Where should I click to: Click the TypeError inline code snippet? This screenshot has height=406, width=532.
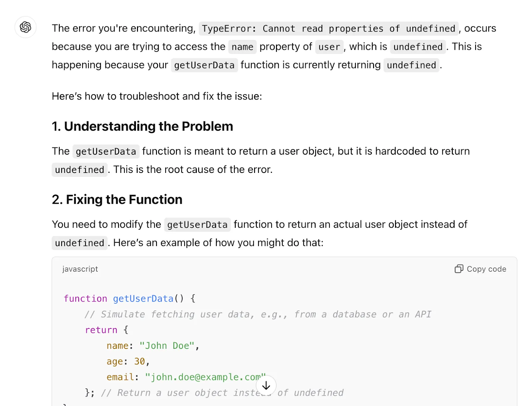(329, 29)
